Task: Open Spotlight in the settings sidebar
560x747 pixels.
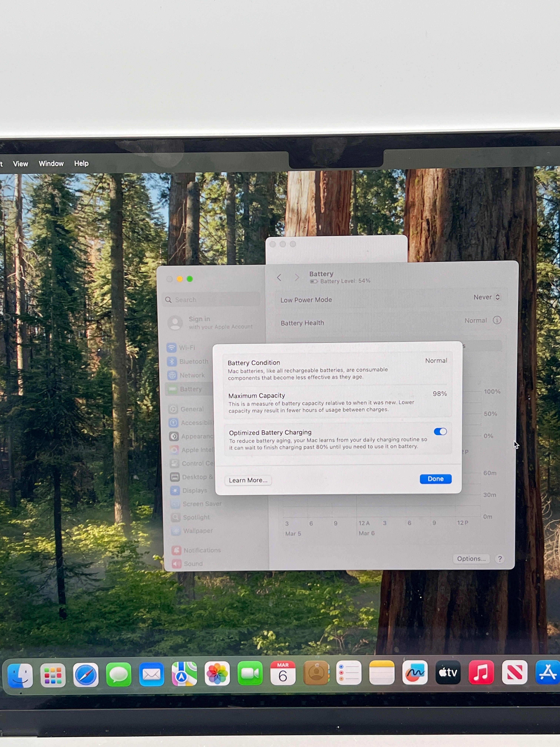Action: pos(190,517)
